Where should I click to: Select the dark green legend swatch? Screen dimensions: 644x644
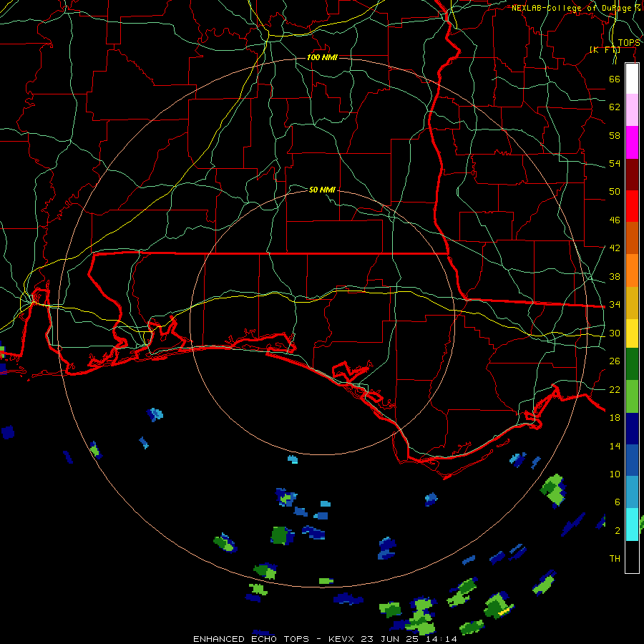point(632,364)
